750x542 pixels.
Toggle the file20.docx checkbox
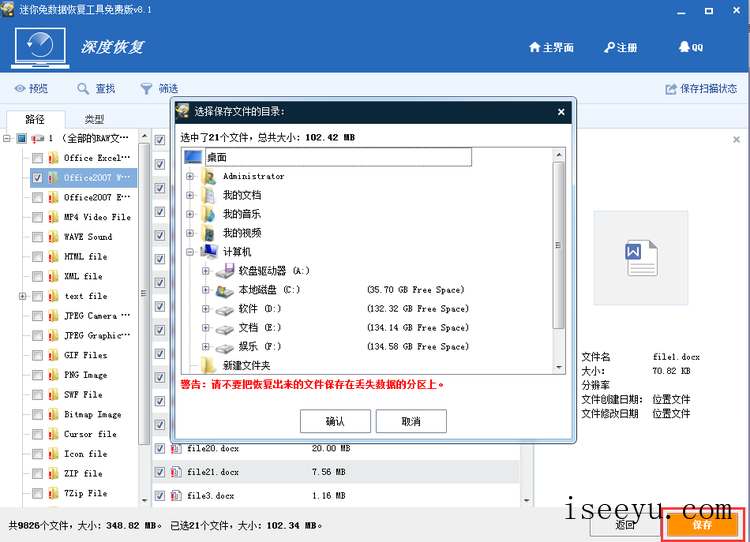point(160,448)
